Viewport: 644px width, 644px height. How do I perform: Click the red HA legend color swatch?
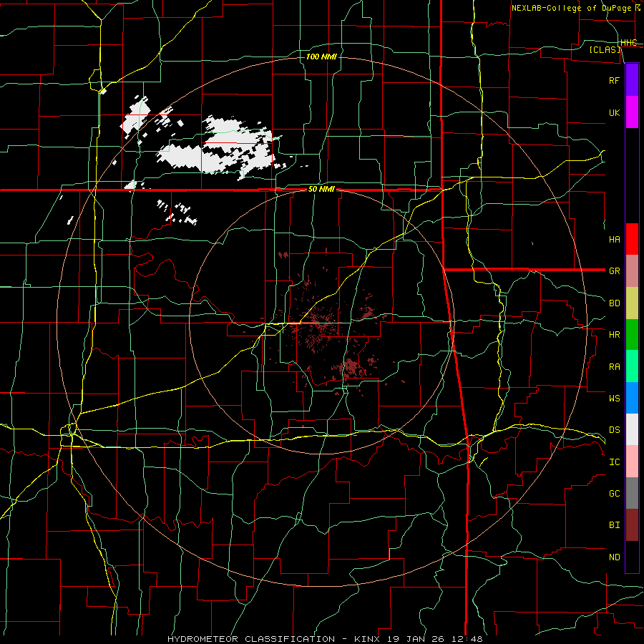[632, 239]
